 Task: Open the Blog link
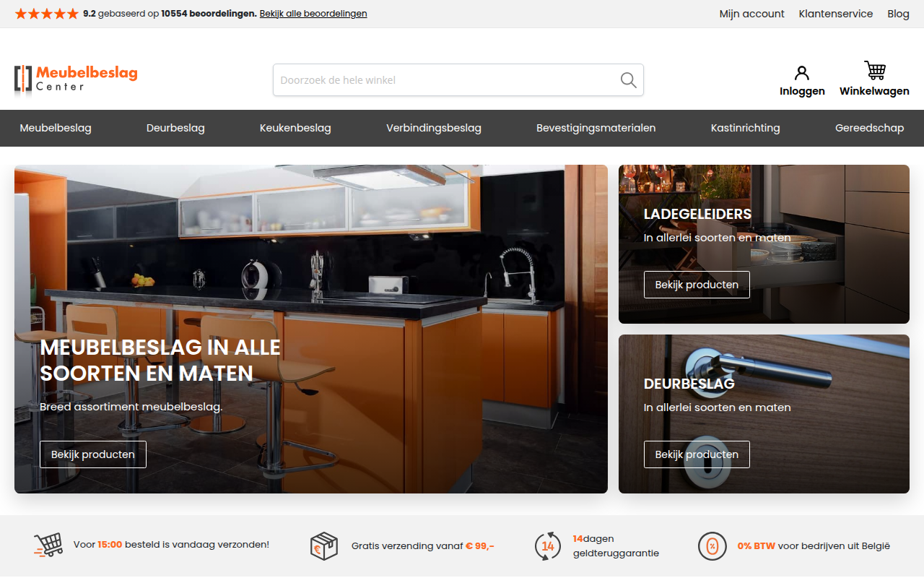click(899, 14)
